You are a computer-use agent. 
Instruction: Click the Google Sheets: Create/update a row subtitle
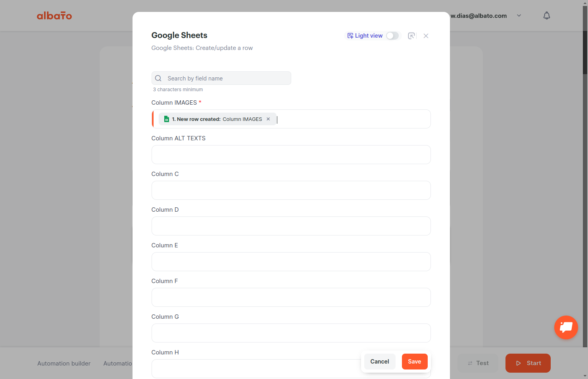(202, 48)
